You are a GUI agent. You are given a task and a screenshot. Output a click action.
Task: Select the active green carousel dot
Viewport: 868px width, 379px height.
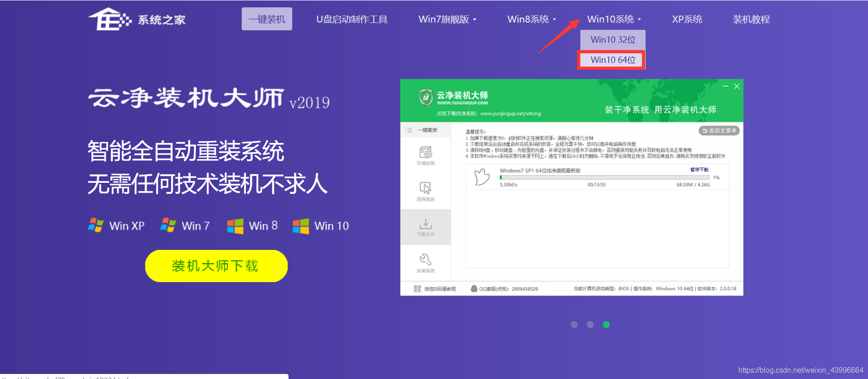606,324
